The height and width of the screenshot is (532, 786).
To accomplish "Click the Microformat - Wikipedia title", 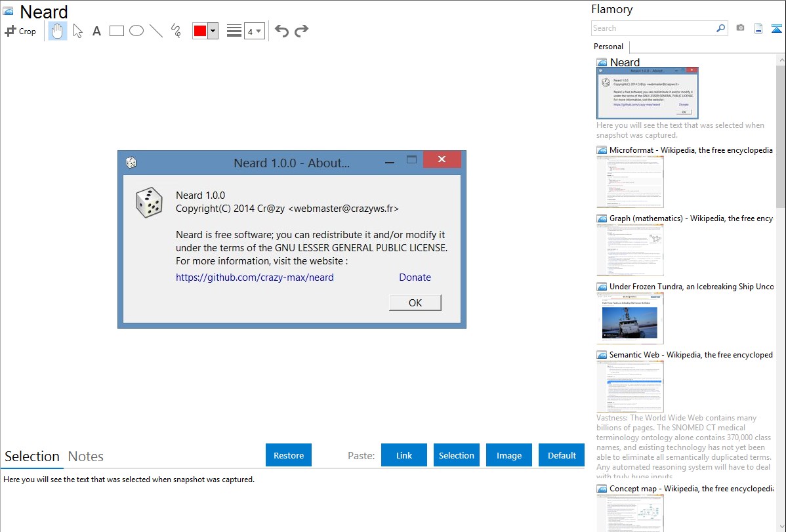I will pyautogui.click(x=691, y=150).
